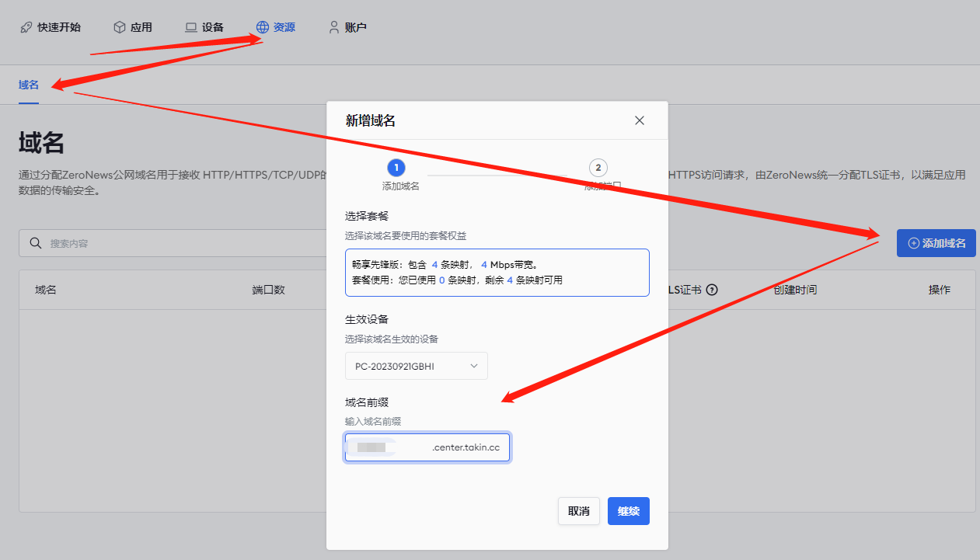
Task: Click step 1 添加域名 indicator
Action: tap(396, 168)
